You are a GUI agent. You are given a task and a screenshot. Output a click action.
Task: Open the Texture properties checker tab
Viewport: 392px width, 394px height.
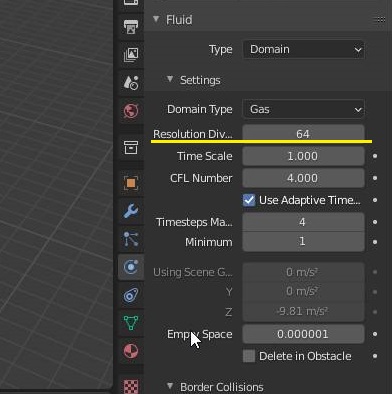(x=131, y=387)
